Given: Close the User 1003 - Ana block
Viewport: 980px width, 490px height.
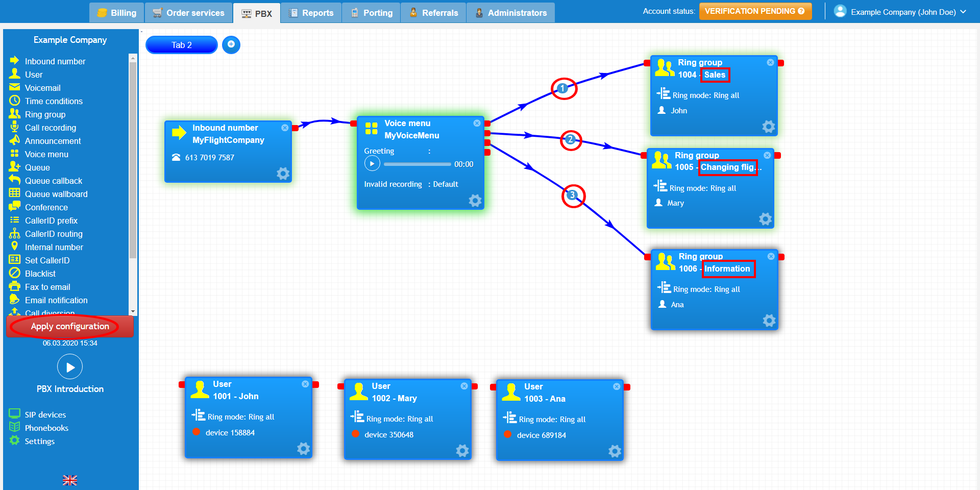Looking at the screenshot, I should 617,386.
